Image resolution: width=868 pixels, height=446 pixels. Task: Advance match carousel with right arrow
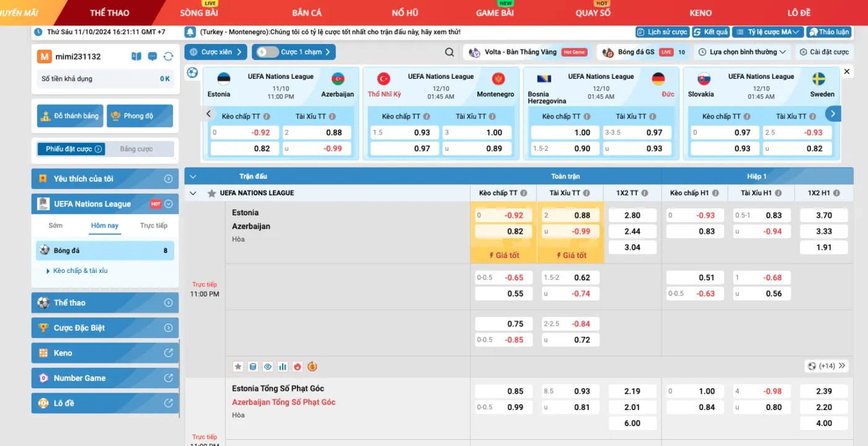tap(833, 114)
